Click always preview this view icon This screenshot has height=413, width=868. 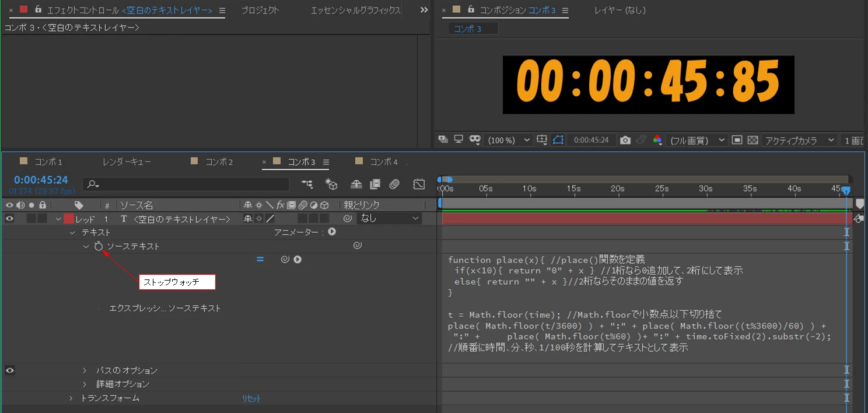[x=443, y=140]
